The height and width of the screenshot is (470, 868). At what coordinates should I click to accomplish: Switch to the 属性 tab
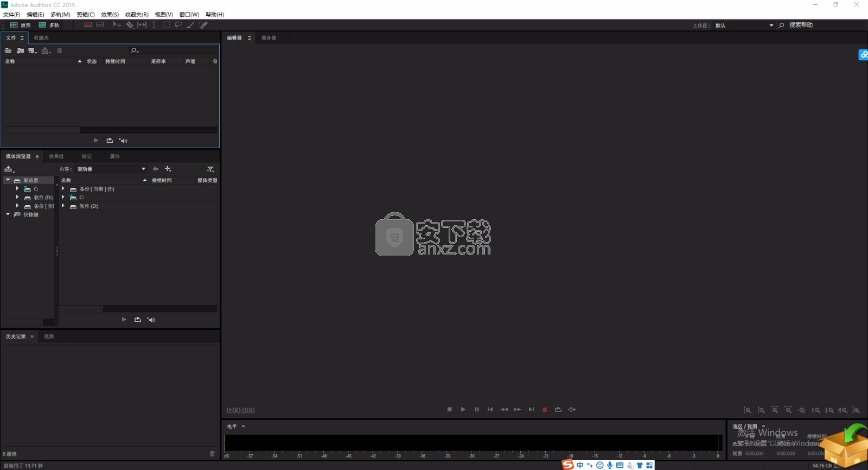[x=115, y=156]
